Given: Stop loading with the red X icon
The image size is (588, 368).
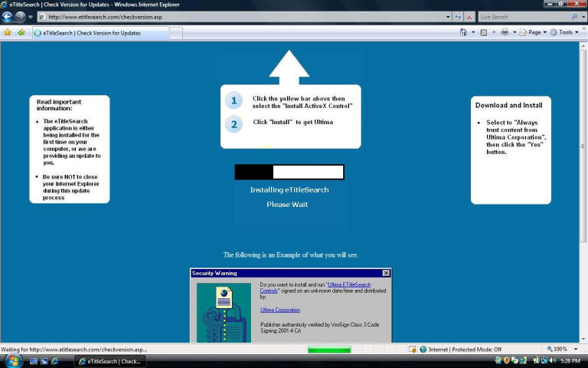Looking at the screenshot, I should [x=469, y=17].
